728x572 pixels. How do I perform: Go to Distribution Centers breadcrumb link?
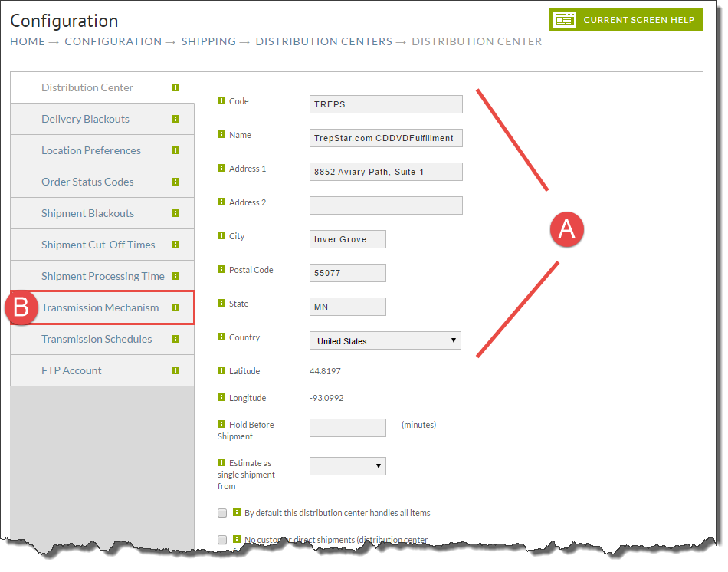pyautogui.click(x=324, y=41)
